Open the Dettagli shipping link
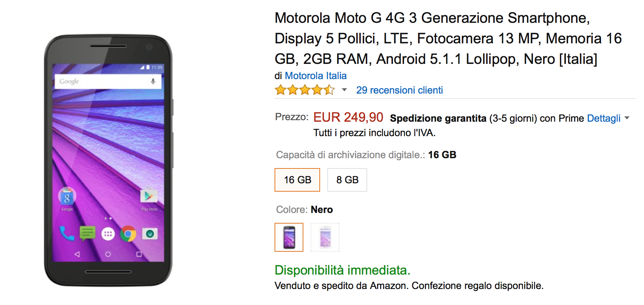644x305 pixels. click(x=603, y=118)
